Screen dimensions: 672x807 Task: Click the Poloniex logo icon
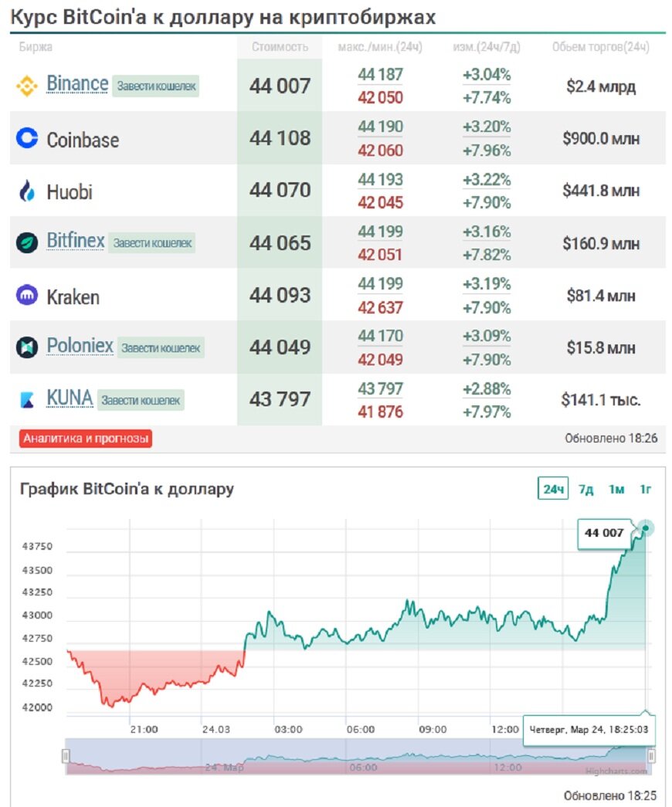pyautogui.click(x=27, y=347)
